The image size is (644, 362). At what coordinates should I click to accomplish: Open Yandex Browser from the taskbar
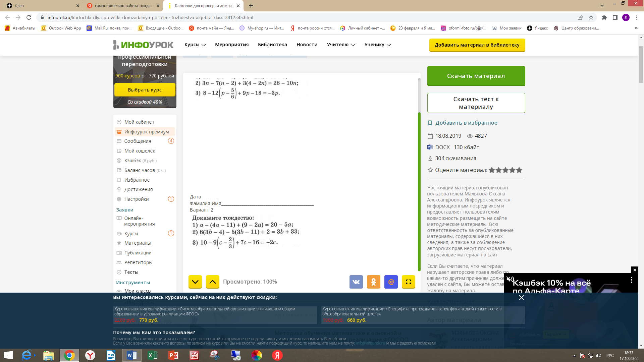click(x=90, y=355)
